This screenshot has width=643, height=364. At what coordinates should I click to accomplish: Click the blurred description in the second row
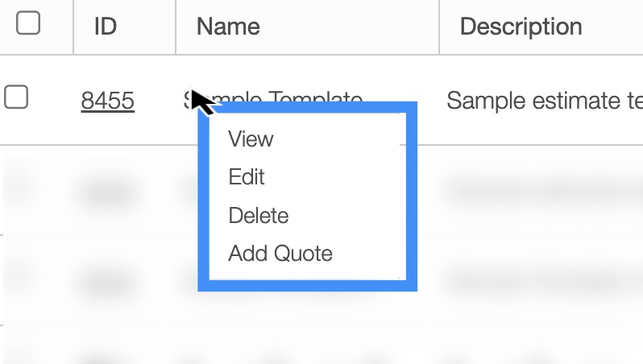(x=540, y=191)
